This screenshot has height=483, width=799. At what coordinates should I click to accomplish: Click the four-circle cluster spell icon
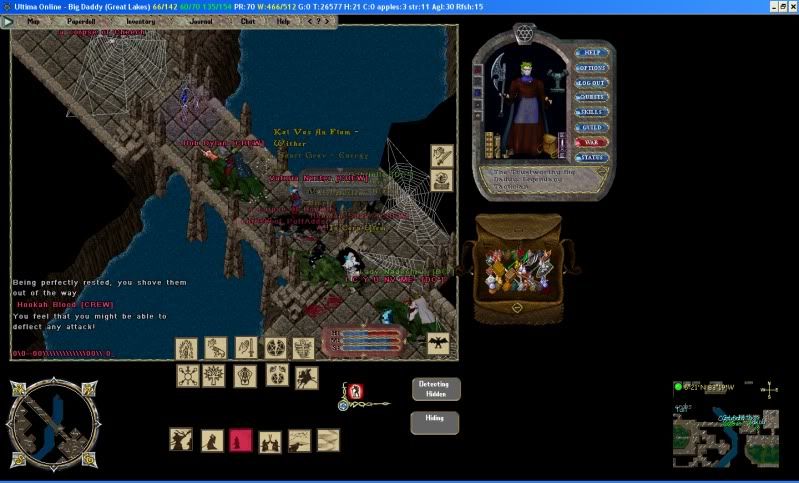(x=277, y=375)
